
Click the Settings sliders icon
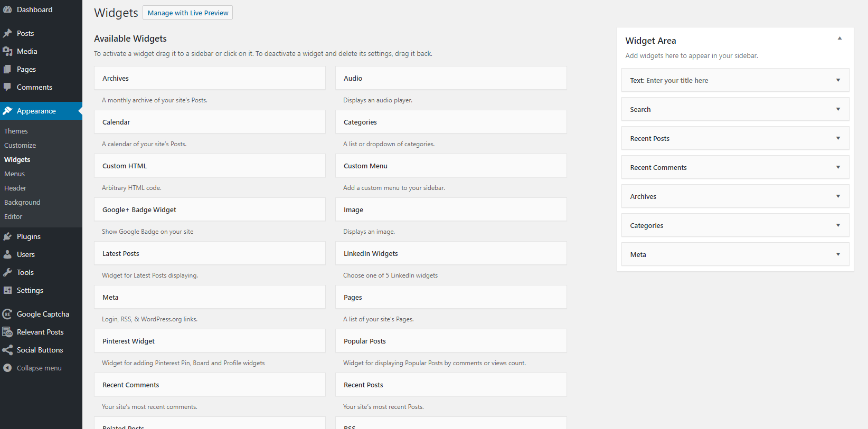7,290
